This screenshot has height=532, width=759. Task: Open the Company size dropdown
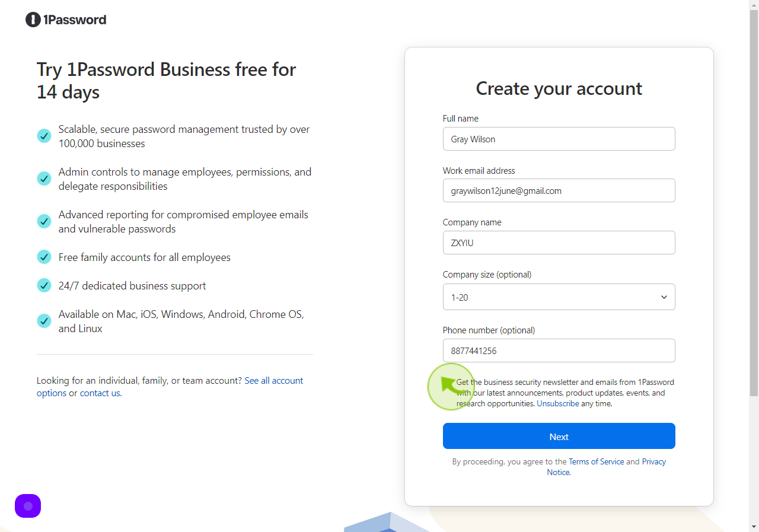coord(559,297)
